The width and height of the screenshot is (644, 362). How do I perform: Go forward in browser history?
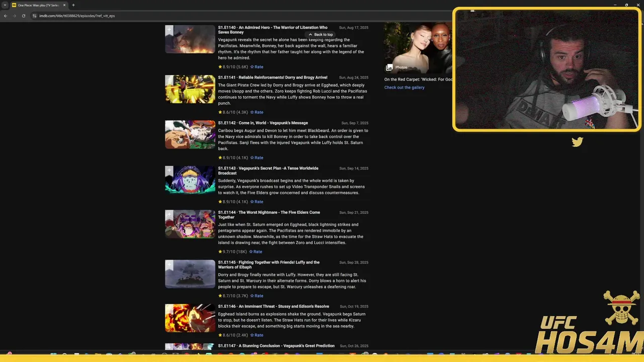pyautogui.click(x=14, y=16)
